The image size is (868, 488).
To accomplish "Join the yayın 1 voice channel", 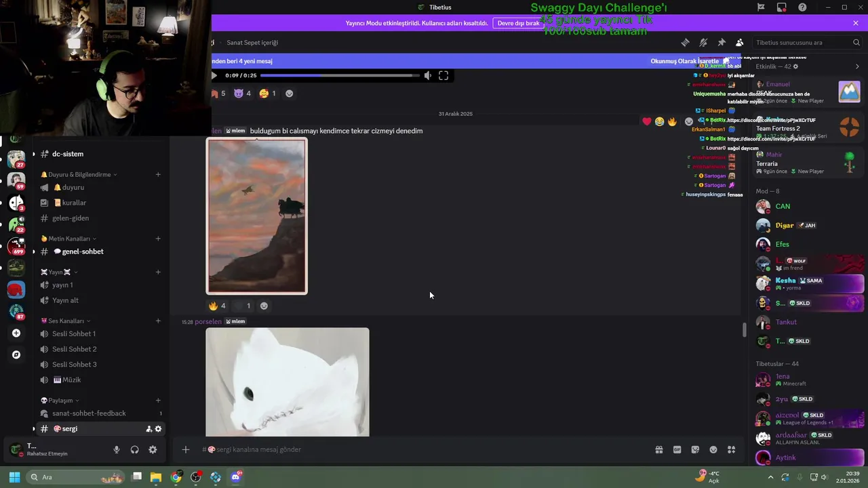I will click(62, 285).
